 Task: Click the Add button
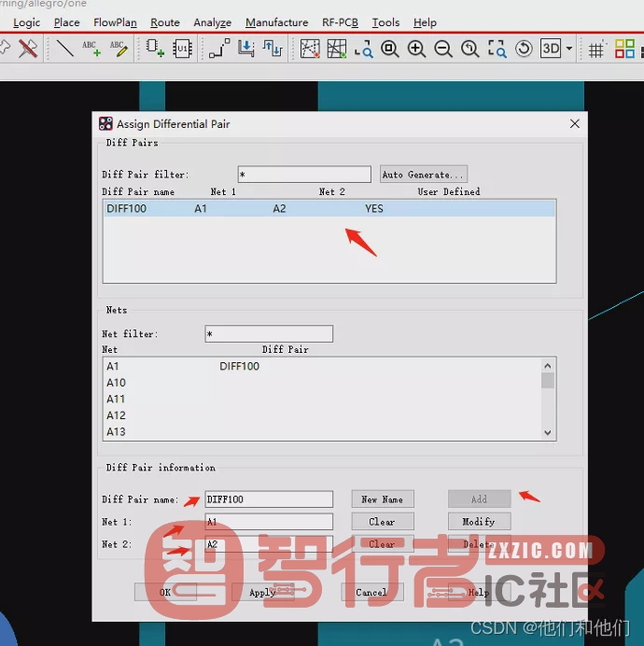pos(479,499)
